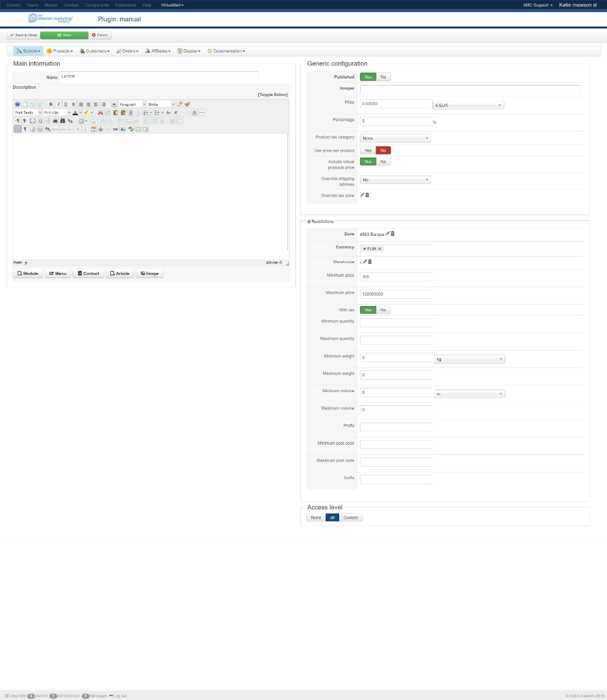Set Include virtual products price to No
The height and width of the screenshot is (700, 607).
click(x=383, y=161)
